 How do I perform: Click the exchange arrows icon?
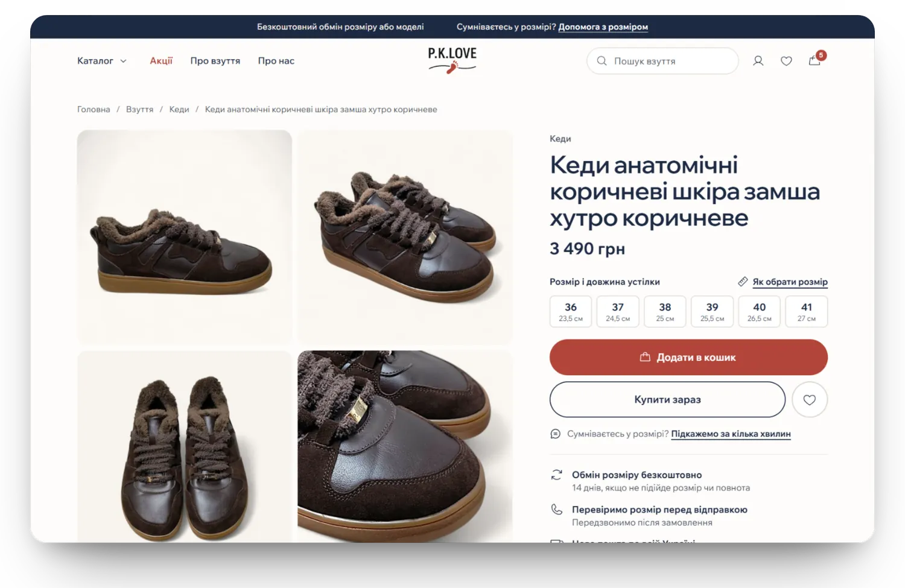tap(556, 475)
